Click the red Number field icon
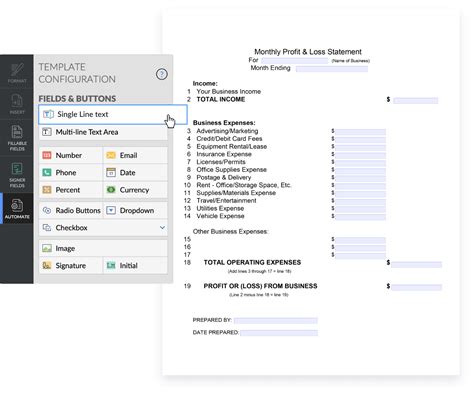 click(x=47, y=155)
